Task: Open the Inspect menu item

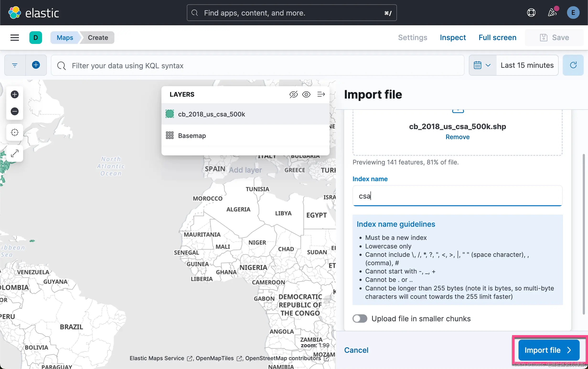Action: pyautogui.click(x=453, y=37)
